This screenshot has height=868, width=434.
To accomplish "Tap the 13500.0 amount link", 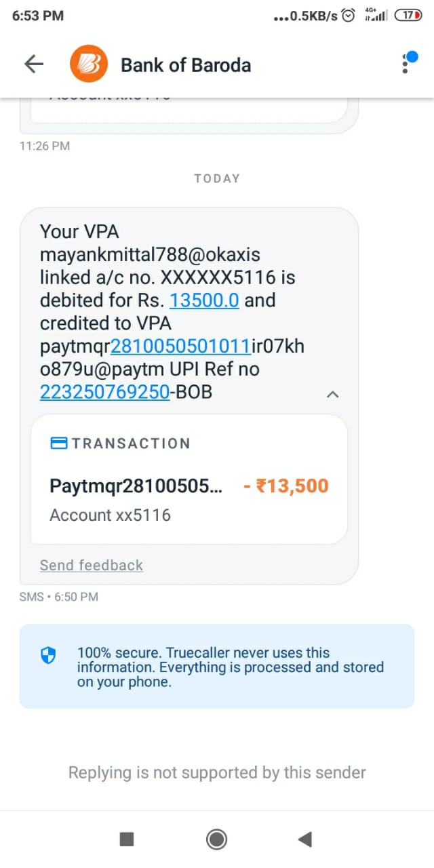I will pos(204,300).
